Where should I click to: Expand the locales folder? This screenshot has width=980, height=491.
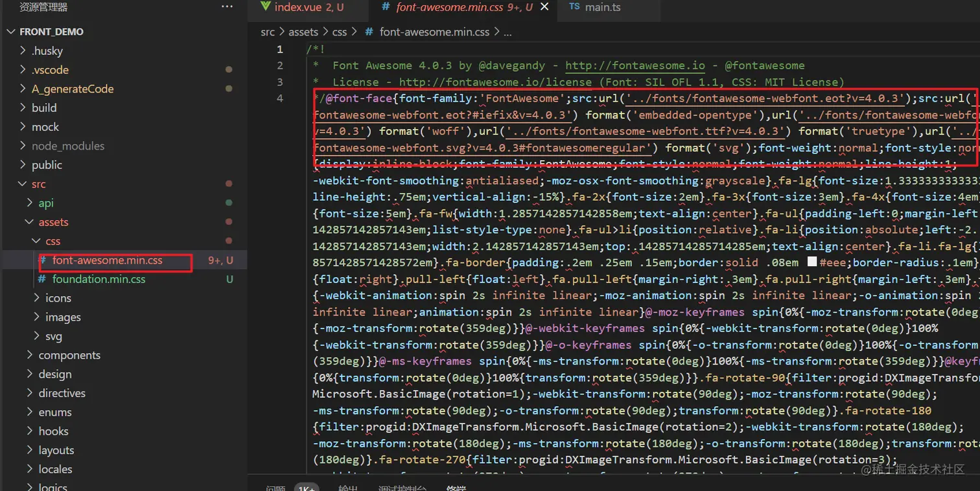coord(55,469)
